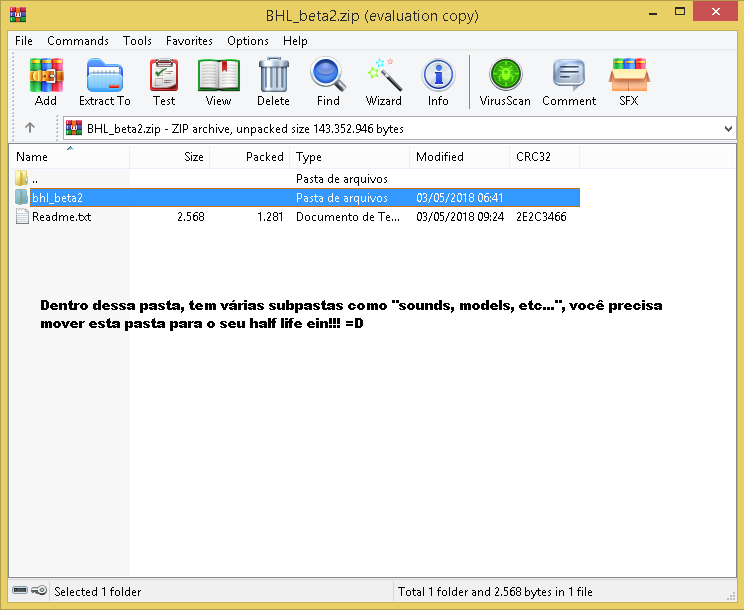
Task: Click 'Total 1 folder and 2.568 bytes' status
Action: click(x=495, y=592)
